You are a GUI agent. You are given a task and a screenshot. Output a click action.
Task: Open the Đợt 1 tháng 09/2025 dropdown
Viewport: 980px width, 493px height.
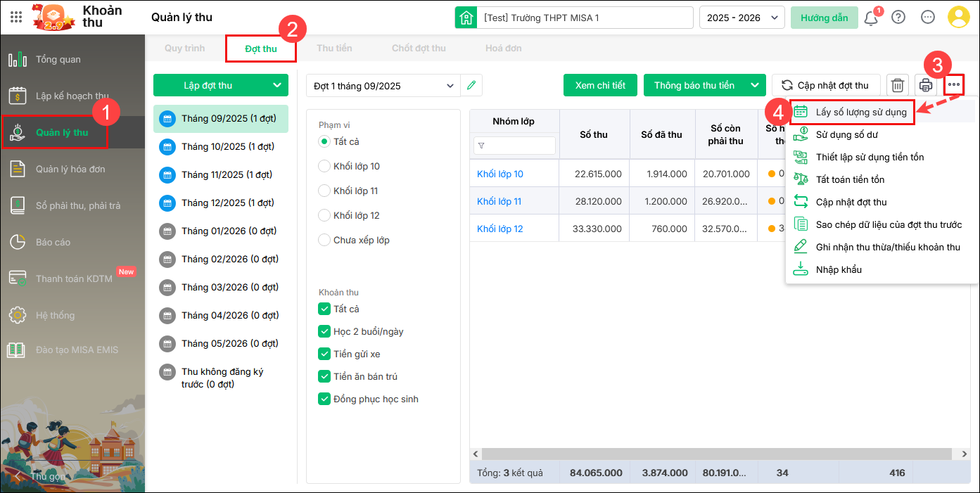(383, 86)
